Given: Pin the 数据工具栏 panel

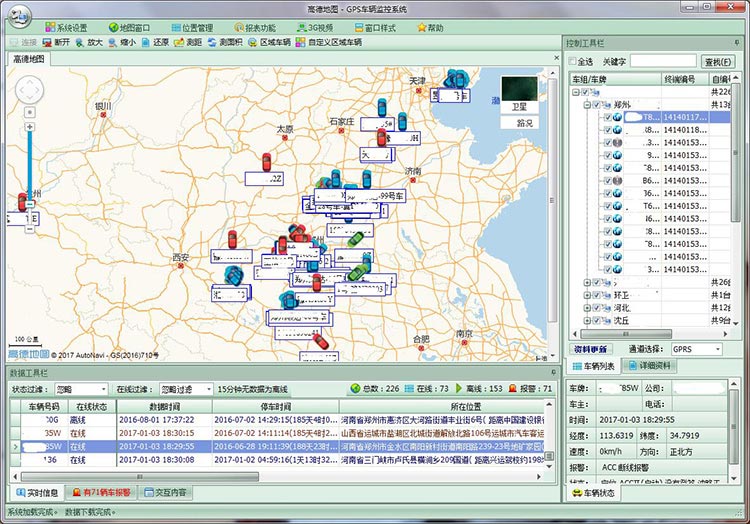Looking at the screenshot, I should point(554,372).
